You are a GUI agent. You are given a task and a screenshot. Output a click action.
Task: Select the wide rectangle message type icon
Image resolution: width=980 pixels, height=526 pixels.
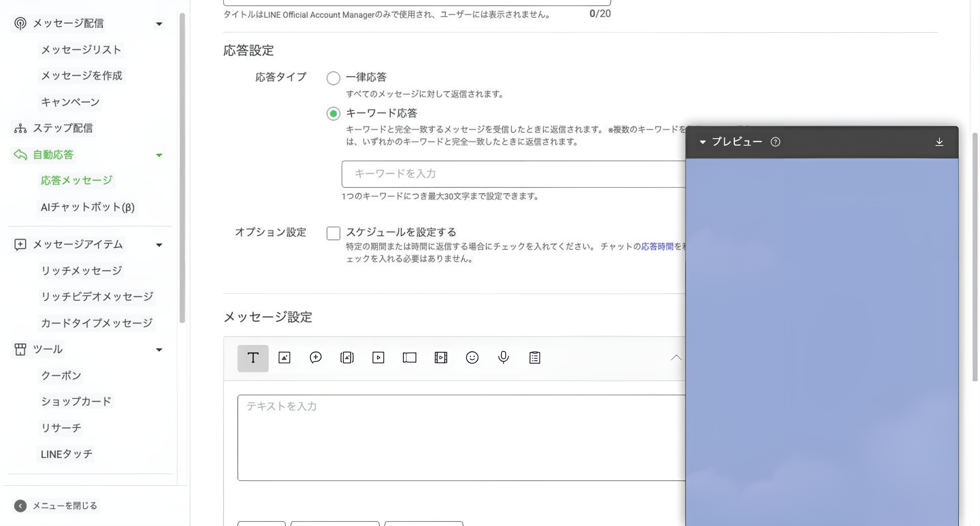point(409,358)
